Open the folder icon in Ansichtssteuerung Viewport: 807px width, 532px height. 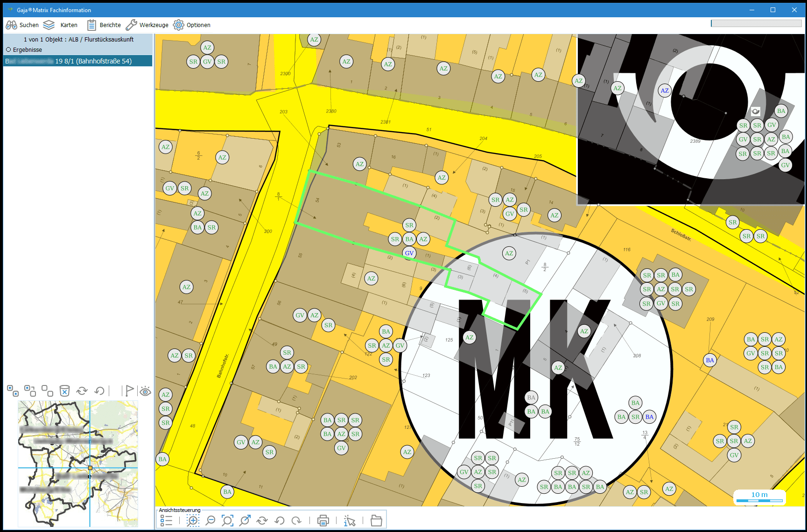(x=376, y=520)
